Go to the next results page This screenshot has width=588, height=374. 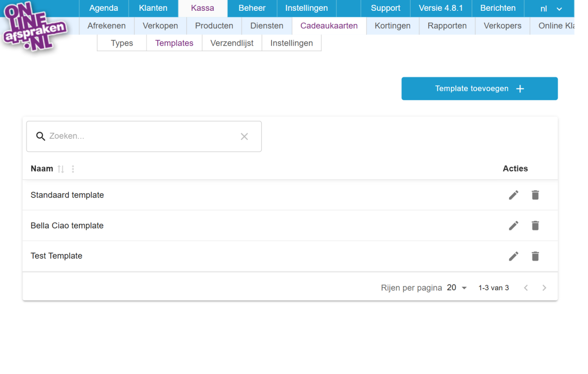(x=544, y=288)
